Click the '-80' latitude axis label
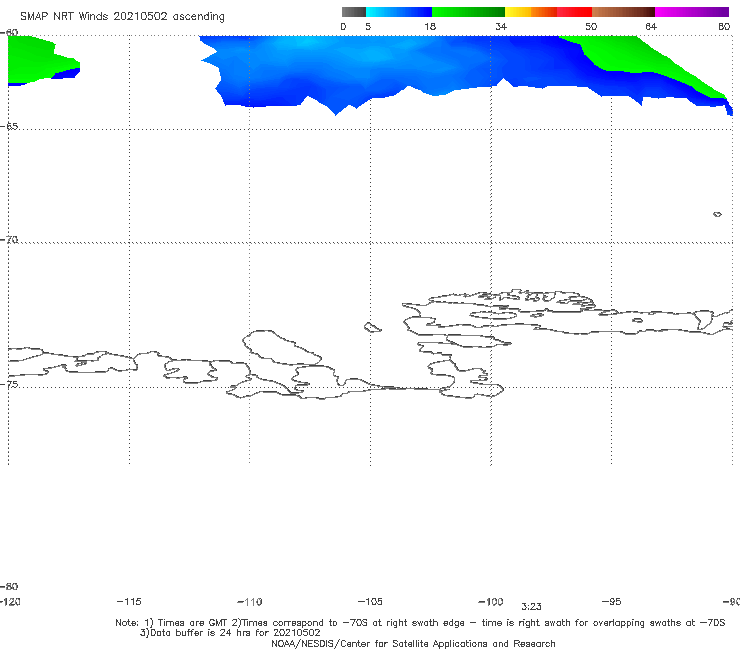The width and height of the screenshot is (740, 650). (x=9, y=586)
